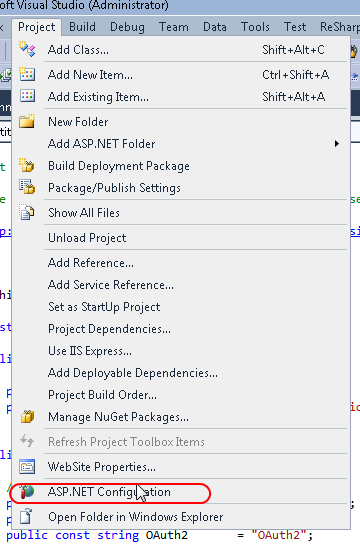Click the Open Folder in Windows Explorer icon
The height and width of the screenshot is (546, 360).
click(26, 516)
